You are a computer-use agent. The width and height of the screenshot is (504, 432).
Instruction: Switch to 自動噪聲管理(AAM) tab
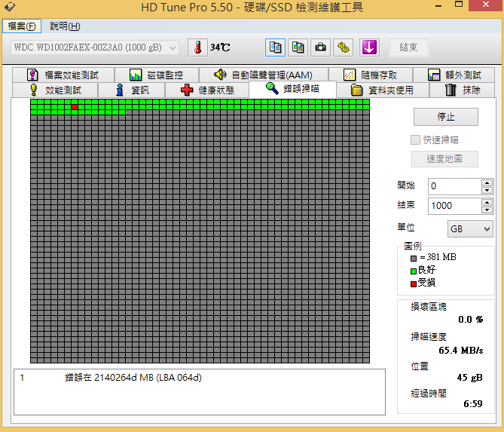tap(264, 75)
